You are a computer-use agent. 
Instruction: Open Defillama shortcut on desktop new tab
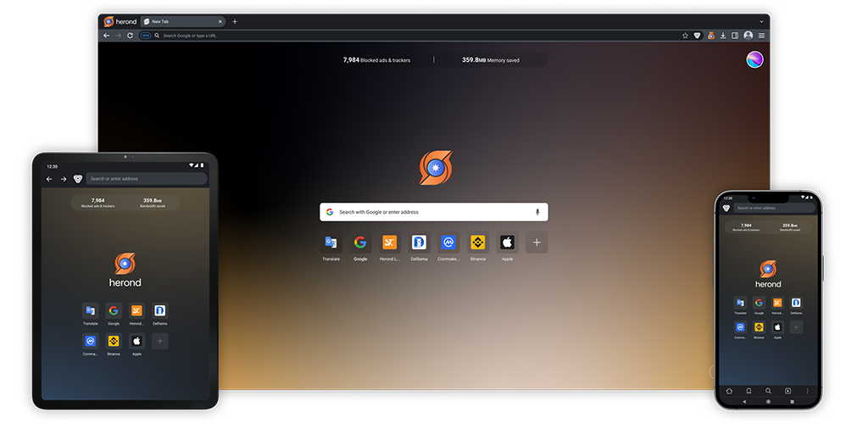(x=419, y=246)
